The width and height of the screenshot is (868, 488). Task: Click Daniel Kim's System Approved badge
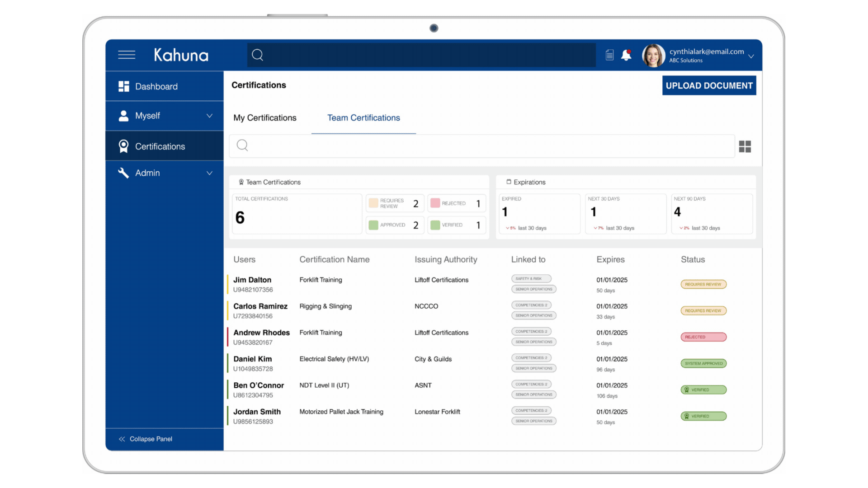point(703,363)
